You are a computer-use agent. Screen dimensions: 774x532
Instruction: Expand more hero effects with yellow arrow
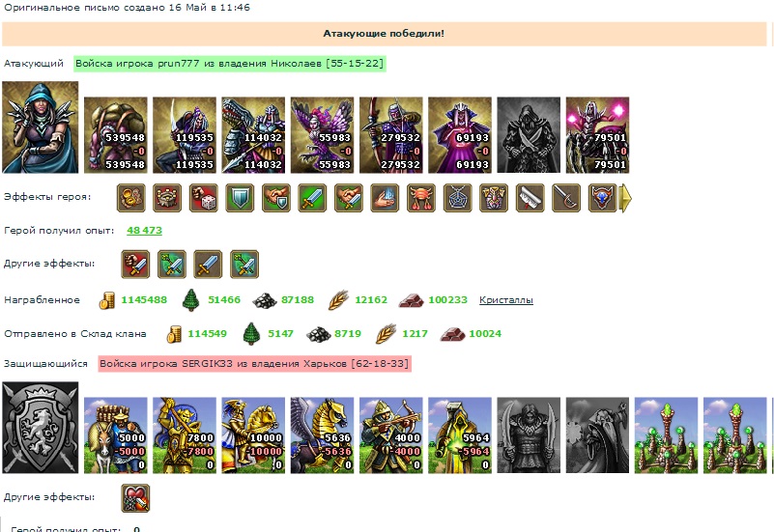[625, 198]
